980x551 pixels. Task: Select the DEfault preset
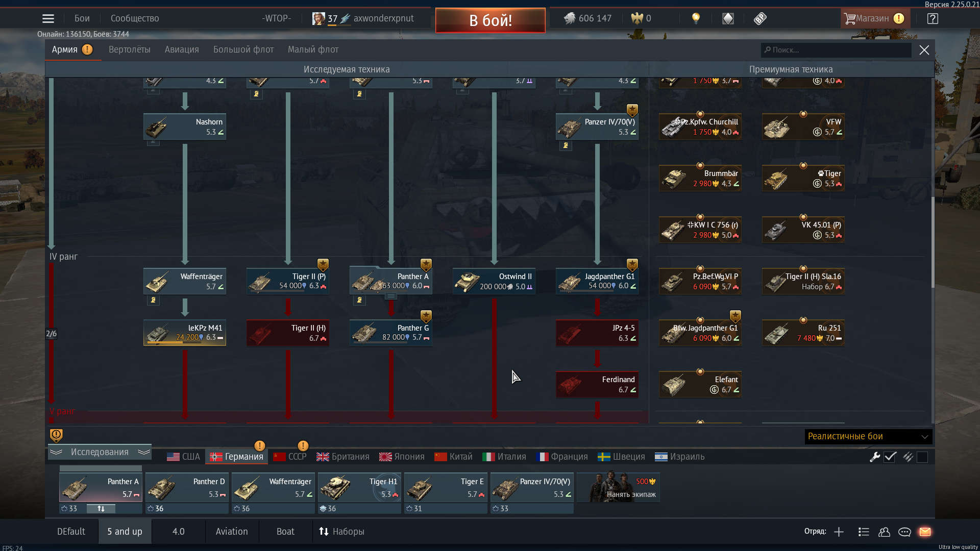click(x=71, y=532)
